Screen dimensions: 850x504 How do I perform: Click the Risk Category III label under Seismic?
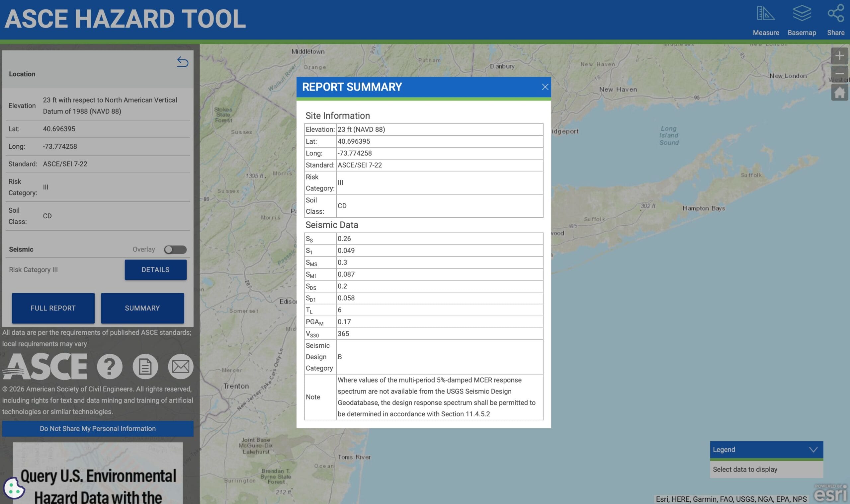33,270
